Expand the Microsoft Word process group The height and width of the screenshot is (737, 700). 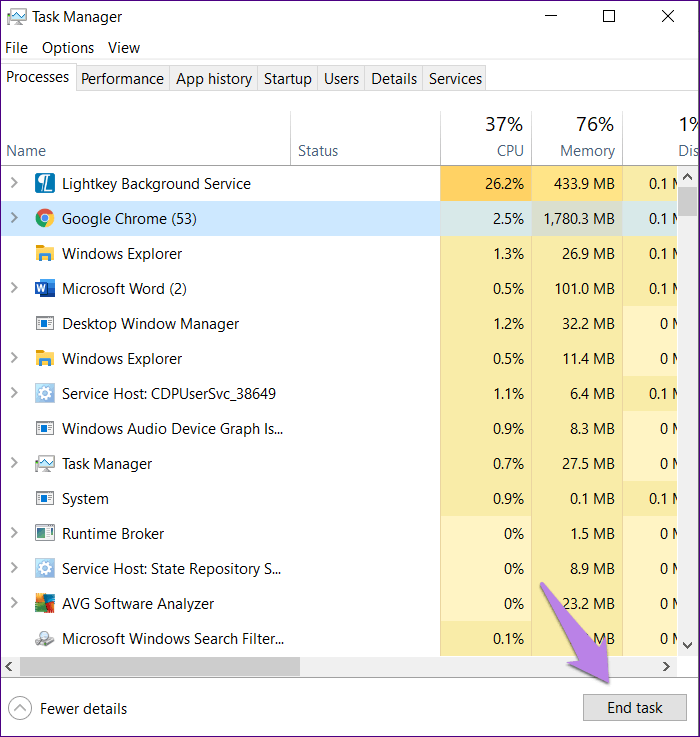(14, 288)
